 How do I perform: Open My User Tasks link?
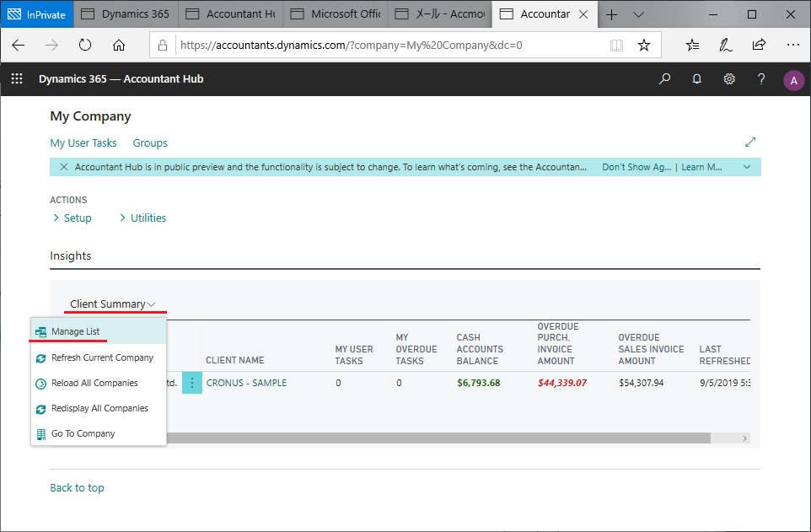click(83, 142)
